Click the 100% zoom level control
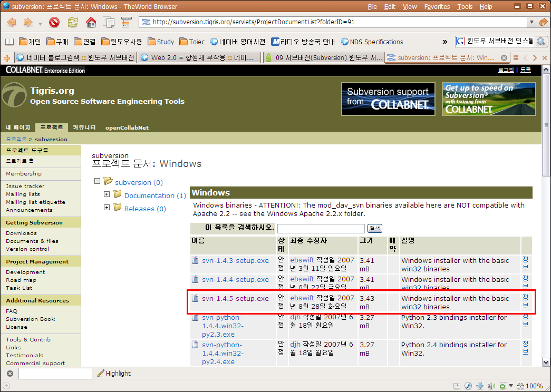 tap(529, 386)
